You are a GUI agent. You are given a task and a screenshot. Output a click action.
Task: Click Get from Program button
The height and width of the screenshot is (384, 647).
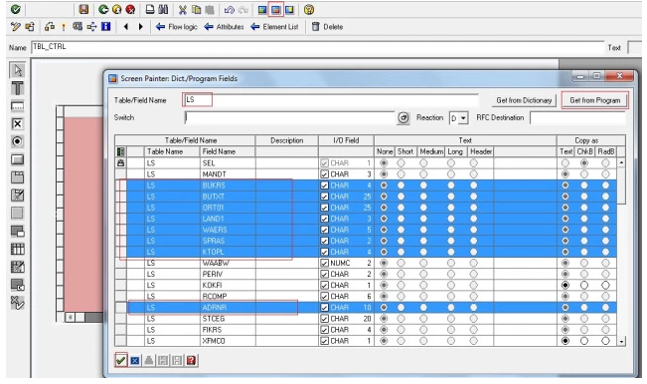tap(595, 100)
